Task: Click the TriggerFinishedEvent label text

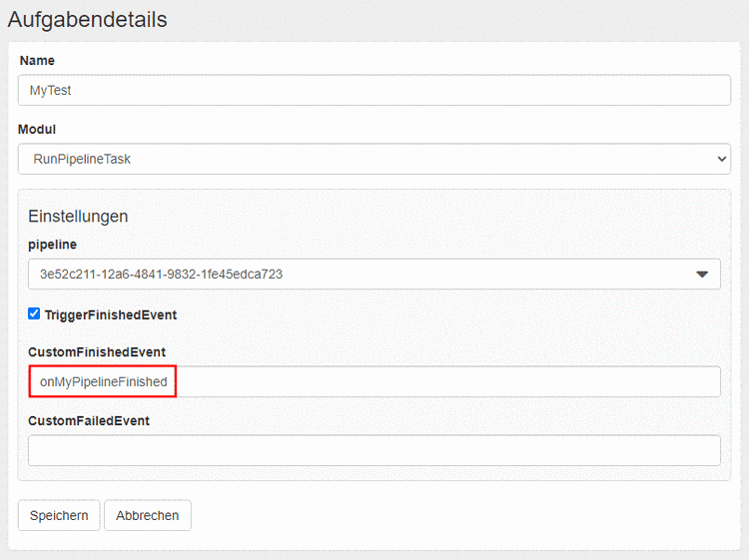Action: 110,314
